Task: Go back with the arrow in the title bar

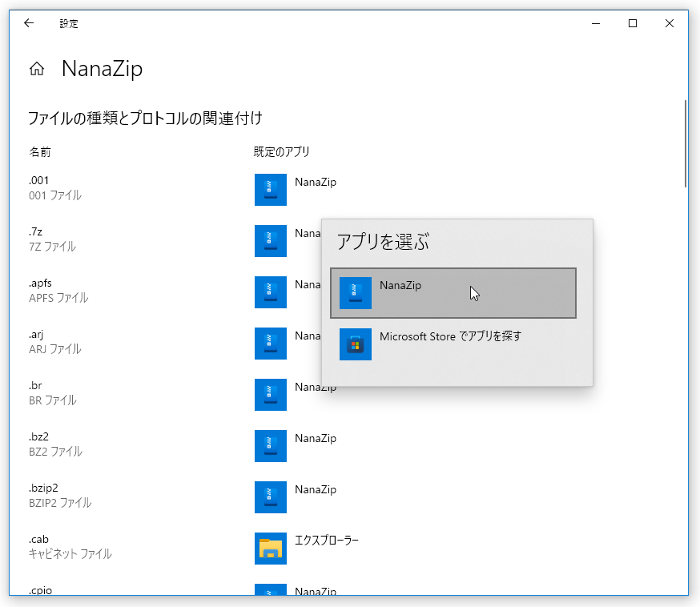Action: [x=29, y=23]
